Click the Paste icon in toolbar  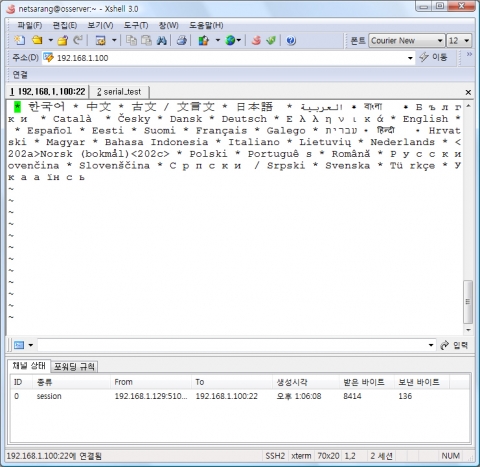click(146, 41)
